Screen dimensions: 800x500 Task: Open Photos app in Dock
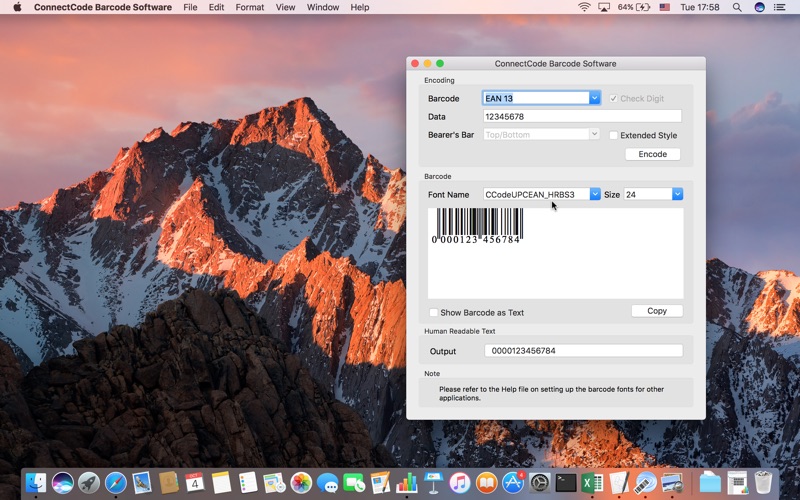[x=301, y=483]
